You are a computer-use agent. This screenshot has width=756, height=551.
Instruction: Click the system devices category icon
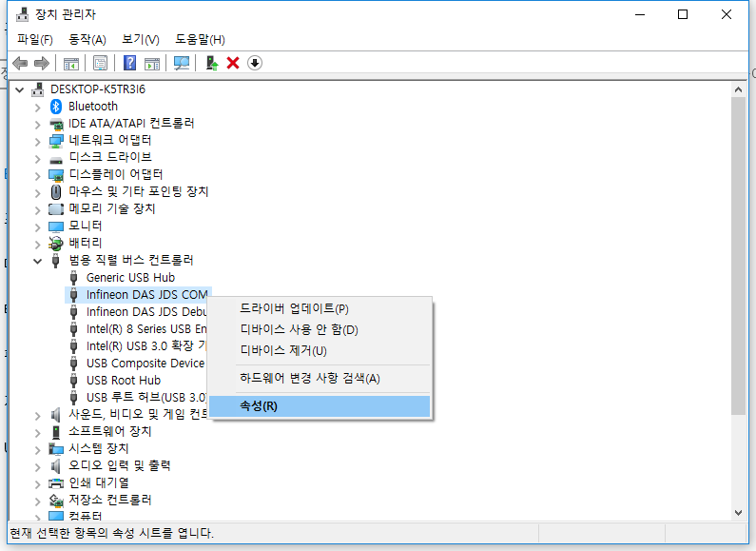coord(56,449)
